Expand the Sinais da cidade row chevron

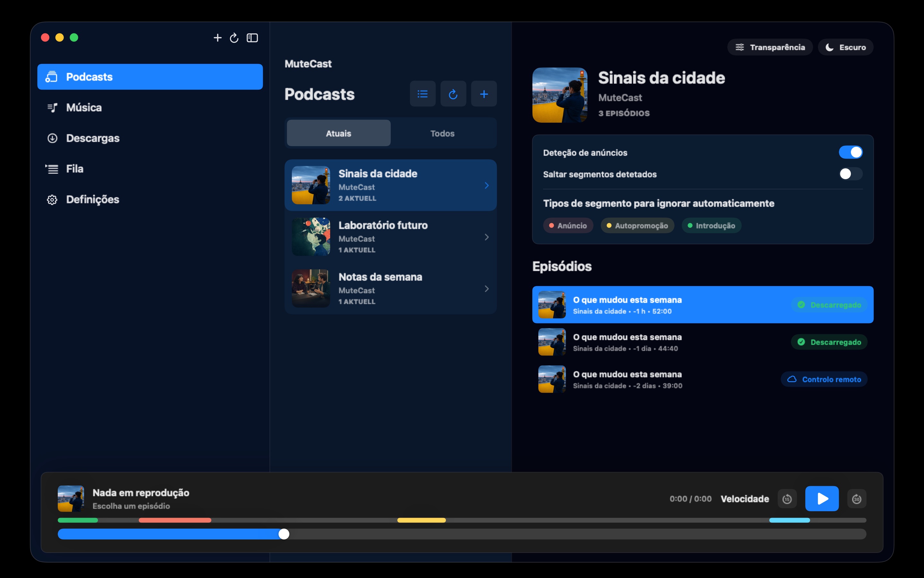[x=487, y=185]
